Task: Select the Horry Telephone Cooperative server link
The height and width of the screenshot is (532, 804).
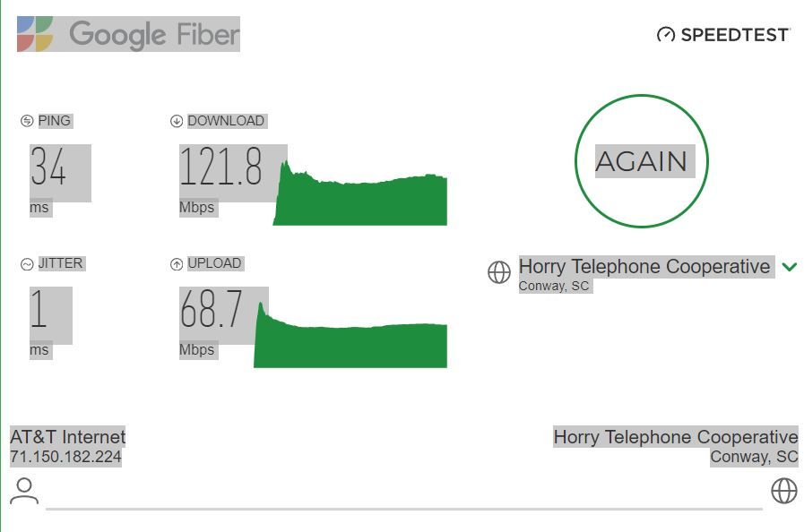Action: coord(644,267)
